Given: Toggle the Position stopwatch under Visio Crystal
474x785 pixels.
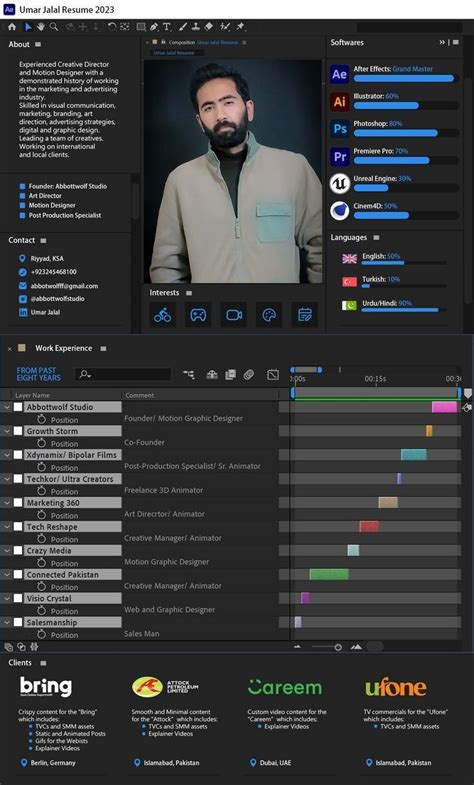Looking at the screenshot, I should pyautogui.click(x=42, y=610).
